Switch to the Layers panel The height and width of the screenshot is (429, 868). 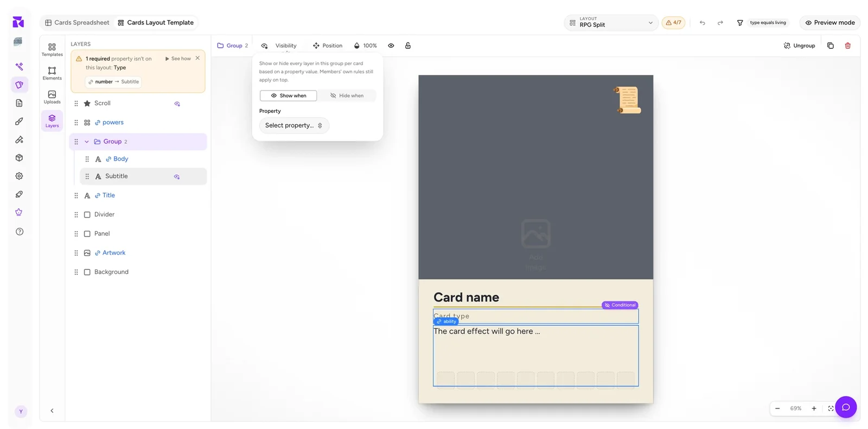click(52, 121)
